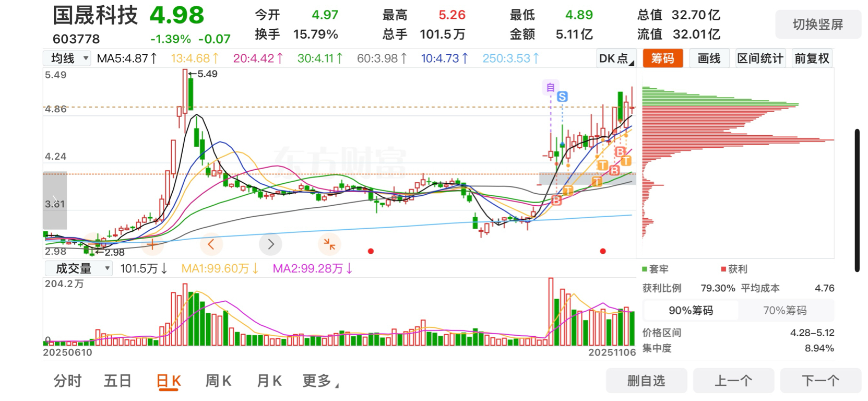Tap the 获利比例 79.30% value
This screenshot has width=868, height=401.
point(718,288)
